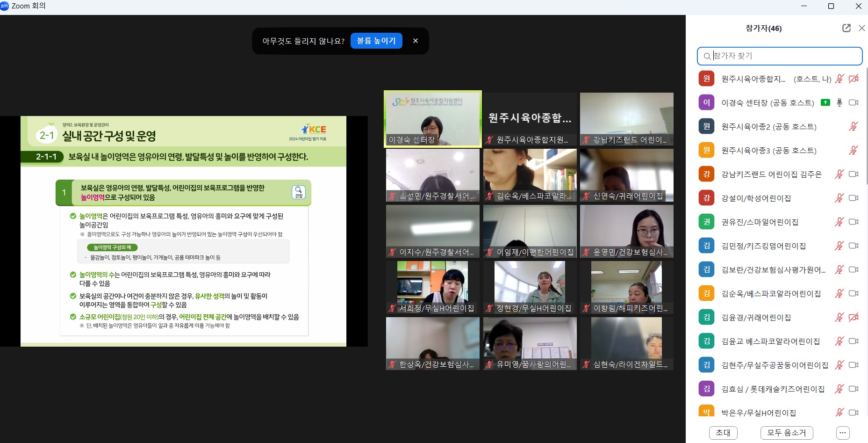This screenshot has height=443, width=868.
Task: Toggle microphone for 원주시육아종합지 host row
Action: 839,79
